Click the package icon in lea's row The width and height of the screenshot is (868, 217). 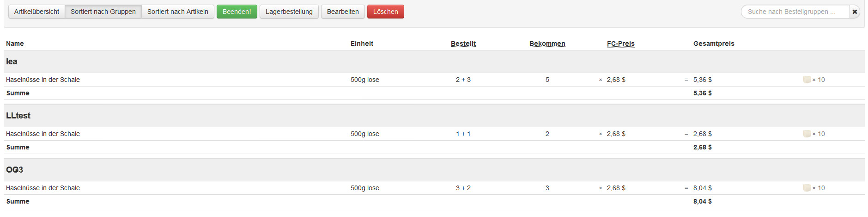[807, 80]
